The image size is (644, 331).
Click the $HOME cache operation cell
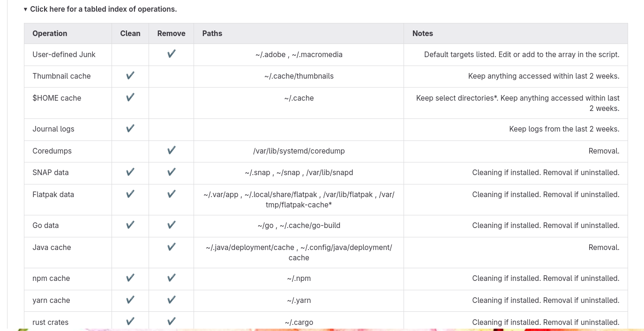click(x=68, y=103)
